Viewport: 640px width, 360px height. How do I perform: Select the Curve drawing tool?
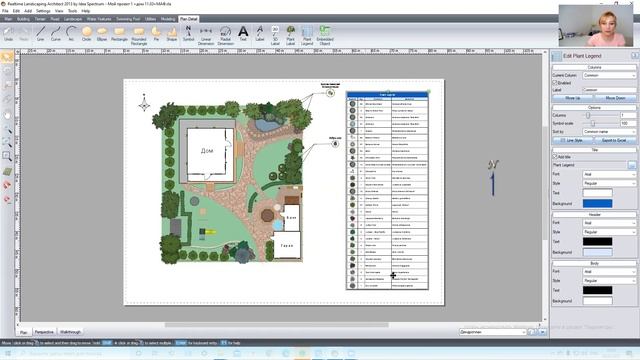[x=56, y=33]
